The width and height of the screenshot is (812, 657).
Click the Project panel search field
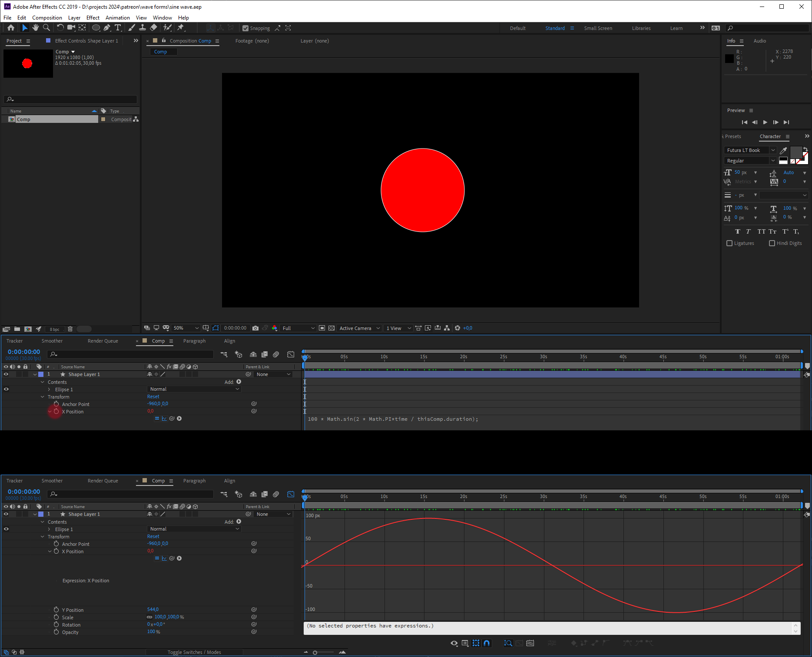70,99
